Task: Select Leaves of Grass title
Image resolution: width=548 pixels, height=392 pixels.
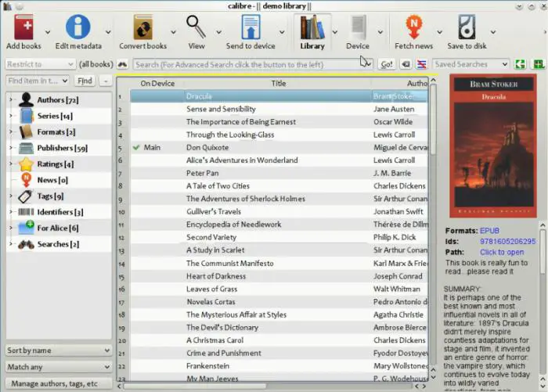Action: pyautogui.click(x=212, y=289)
